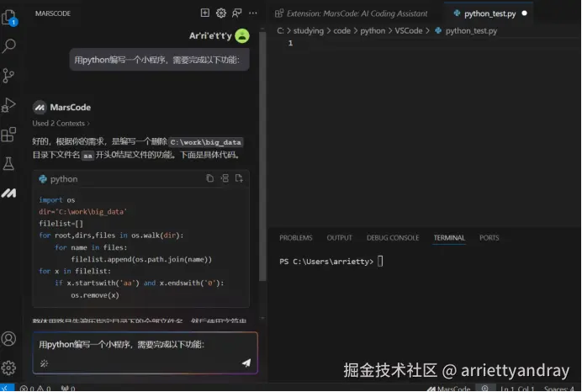Open the PROBLEMS panel tab

296,237
